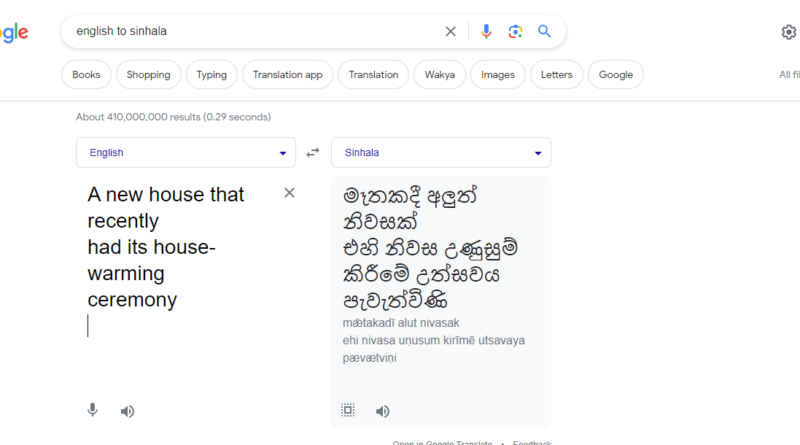Filter results by Shopping
Screen dimensions: 800x445
point(148,75)
